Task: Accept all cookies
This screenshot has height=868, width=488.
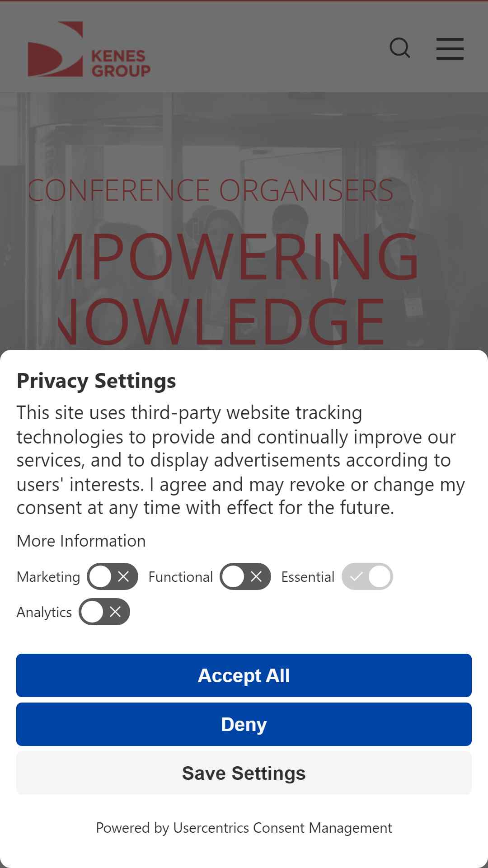Action: (x=244, y=675)
